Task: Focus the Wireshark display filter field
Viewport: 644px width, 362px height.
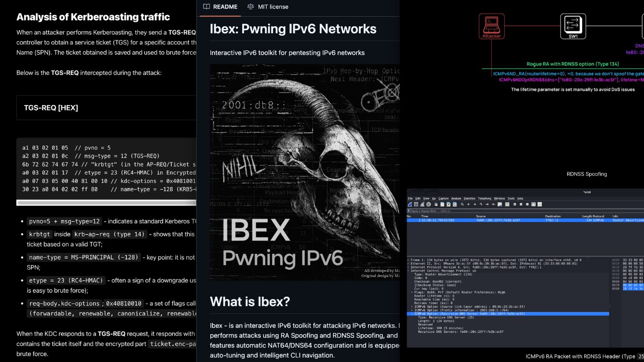Action: coord(527,211)
